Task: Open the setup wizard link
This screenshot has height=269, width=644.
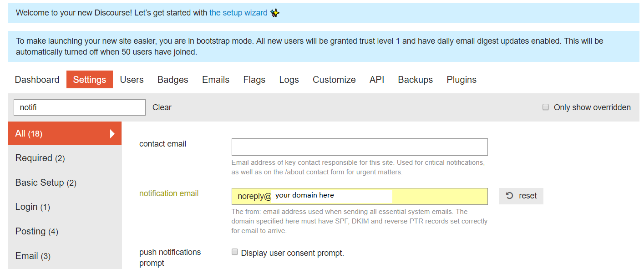Action: point(238,13)
